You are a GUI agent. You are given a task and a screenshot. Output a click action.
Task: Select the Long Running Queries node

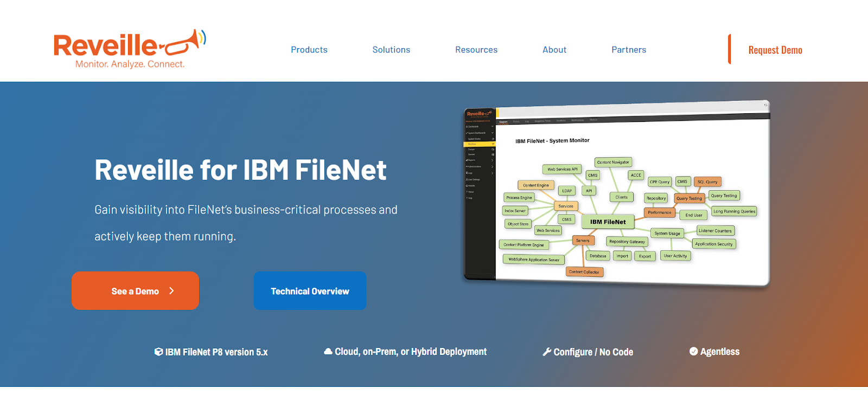734,211
